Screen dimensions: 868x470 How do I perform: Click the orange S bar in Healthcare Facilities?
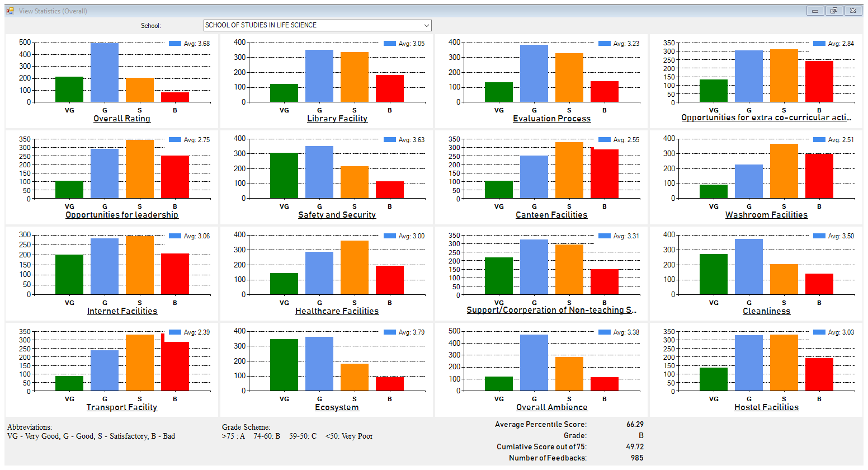coord(355,267)
